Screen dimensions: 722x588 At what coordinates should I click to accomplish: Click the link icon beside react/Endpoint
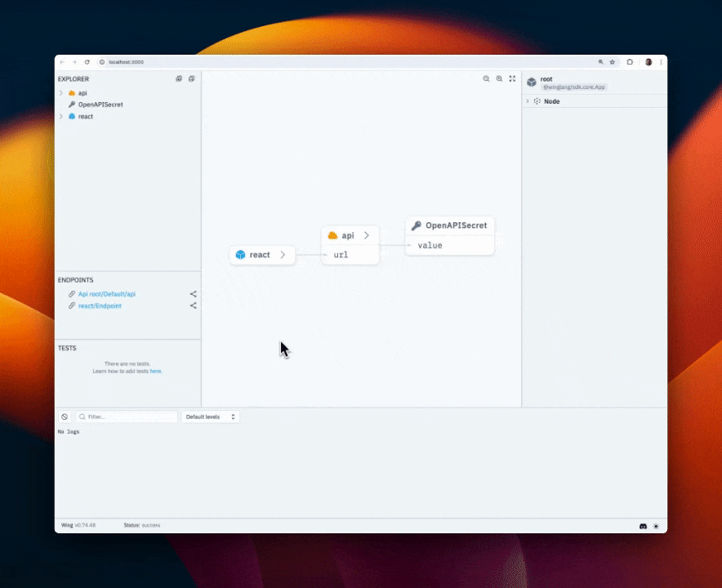72,305
